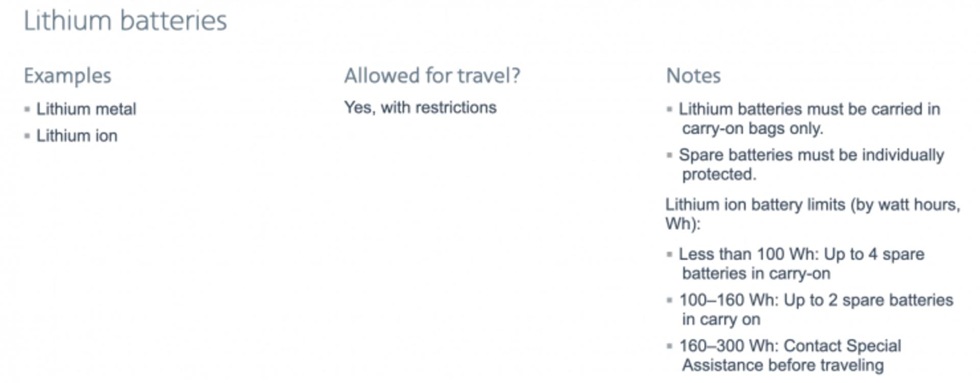This screenshot has width=980, height=383.
Task: Select the Notes column heading
Action: click(693, 76)
